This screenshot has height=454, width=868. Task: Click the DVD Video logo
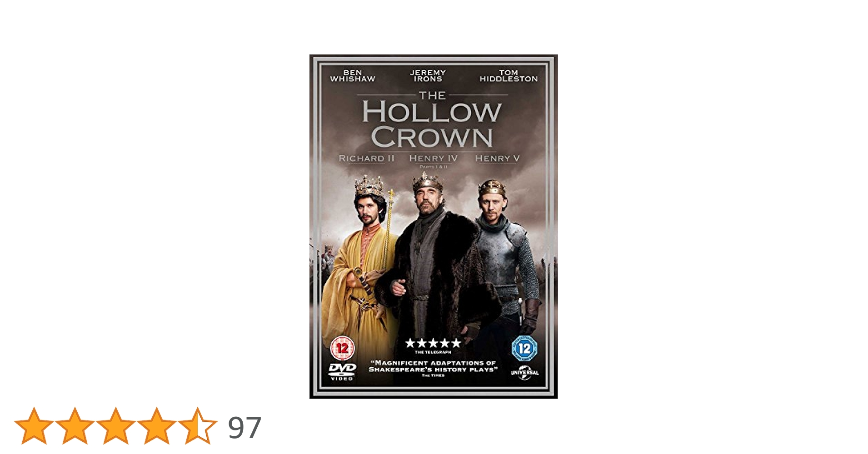click(x=342, y=372)
